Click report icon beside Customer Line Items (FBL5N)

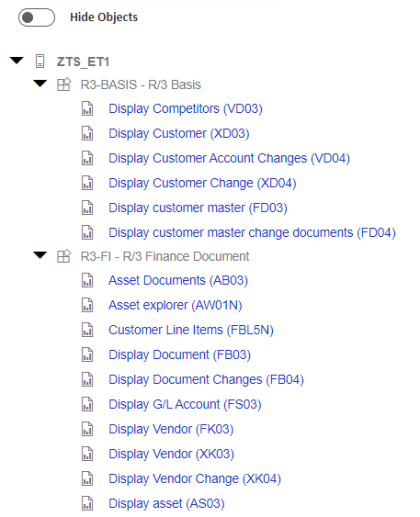point(87,330)
